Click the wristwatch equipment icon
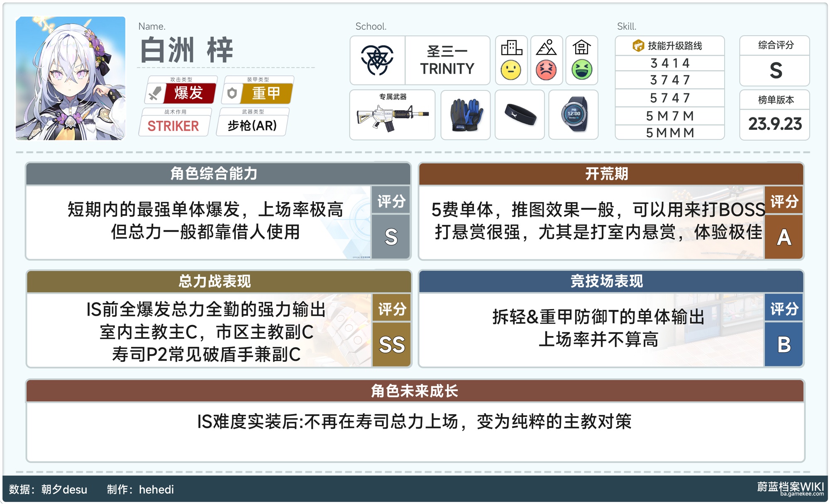The image size is (830, 504). (x=574, y=114)
